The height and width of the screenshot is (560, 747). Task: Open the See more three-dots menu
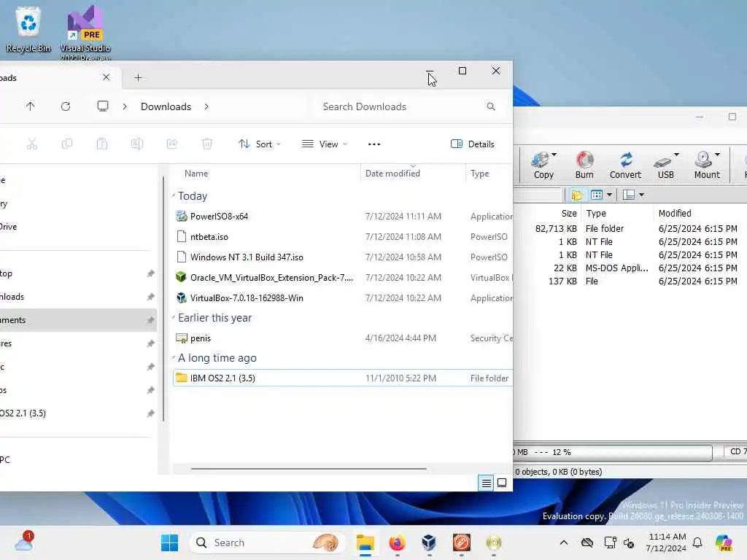[374, 144]
